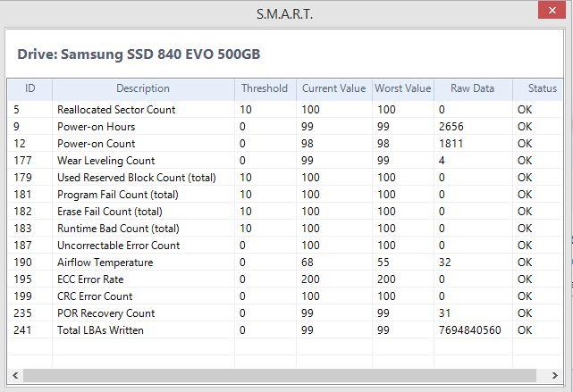
Task: Sort by the Threshold column header
Action: 265,88
